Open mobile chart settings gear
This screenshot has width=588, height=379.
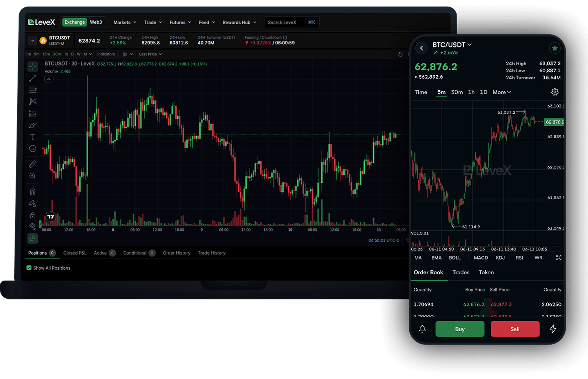(x=555, y=92)
